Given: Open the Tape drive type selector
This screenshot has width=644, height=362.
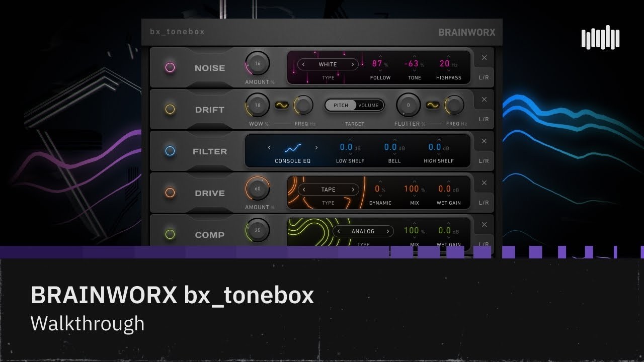Looking at the screenshot, I should 328,190.
